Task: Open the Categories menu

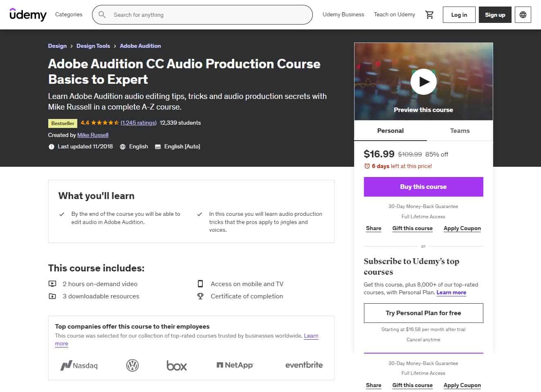Action: (69, 14)
